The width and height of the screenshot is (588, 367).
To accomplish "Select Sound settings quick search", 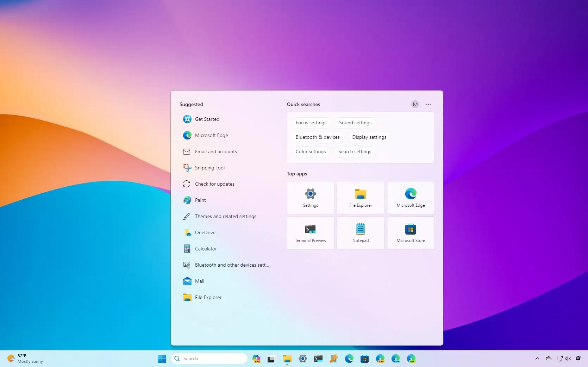I will tap(355, 123).
